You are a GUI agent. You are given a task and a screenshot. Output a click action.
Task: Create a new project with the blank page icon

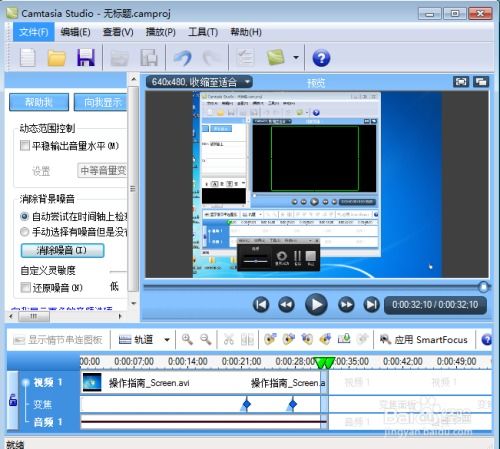pos(28,58)
